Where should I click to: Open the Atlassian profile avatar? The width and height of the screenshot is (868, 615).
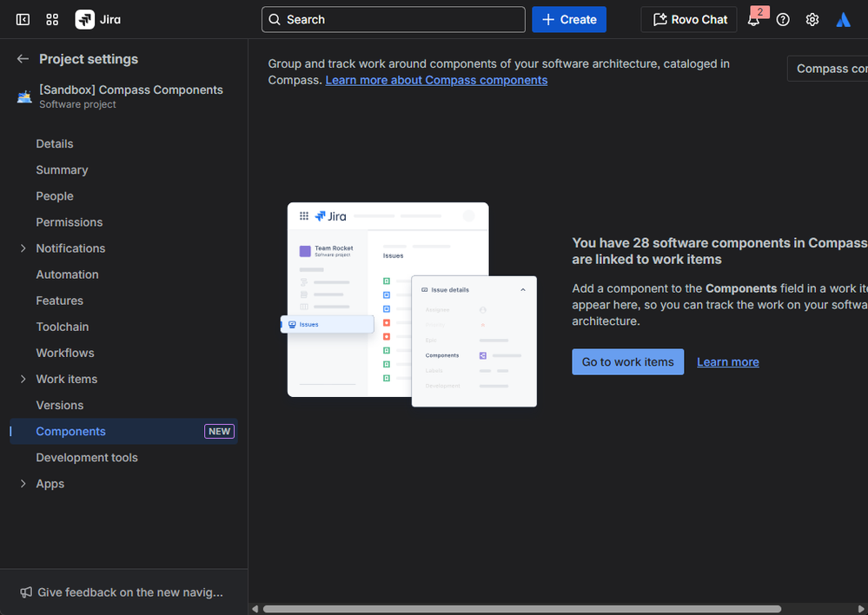pos(843,20)
